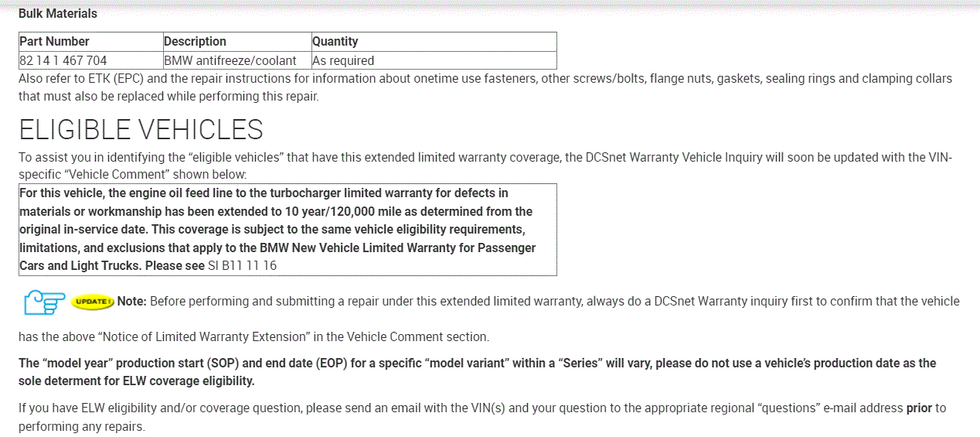
Task: Open the SI B11 11 16 reference
Action: pyautogui.click(x=242, y=265)
